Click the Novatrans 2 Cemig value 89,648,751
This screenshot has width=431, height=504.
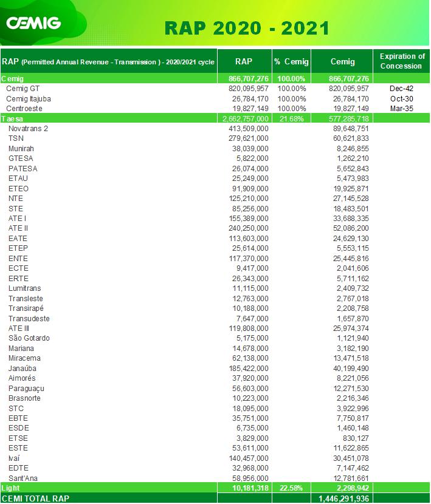pos(351,129)
